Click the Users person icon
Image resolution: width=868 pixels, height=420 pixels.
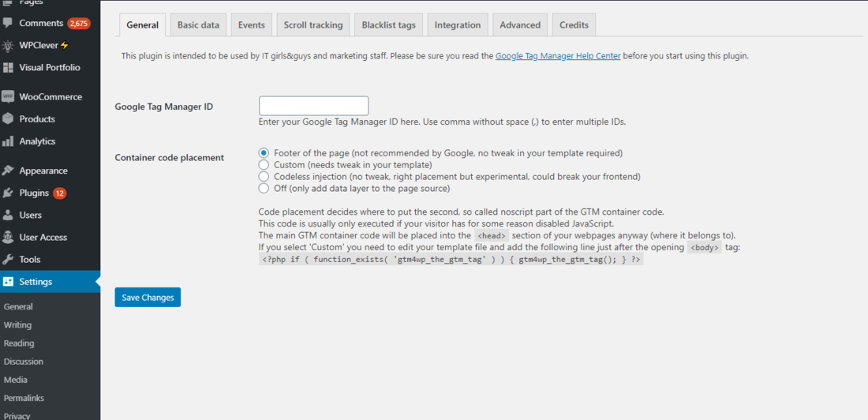click(x=8, y=215)
